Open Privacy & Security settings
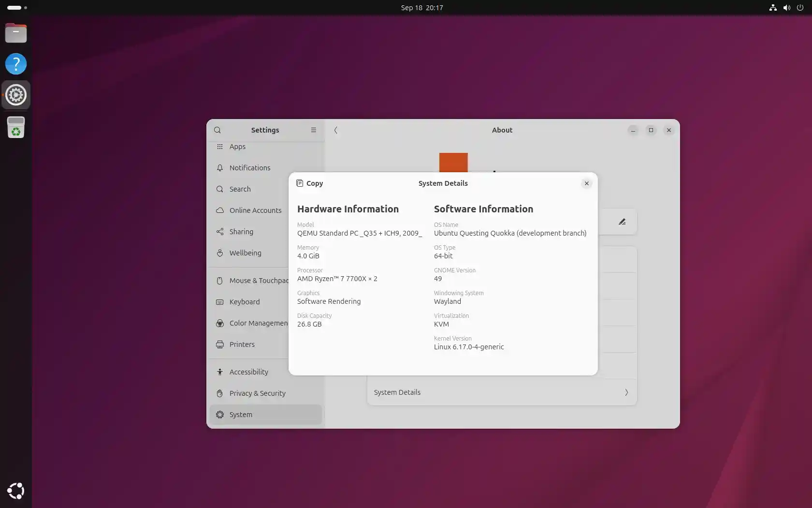The width and height of the screenshot is (812, 508). coord(257,393)
